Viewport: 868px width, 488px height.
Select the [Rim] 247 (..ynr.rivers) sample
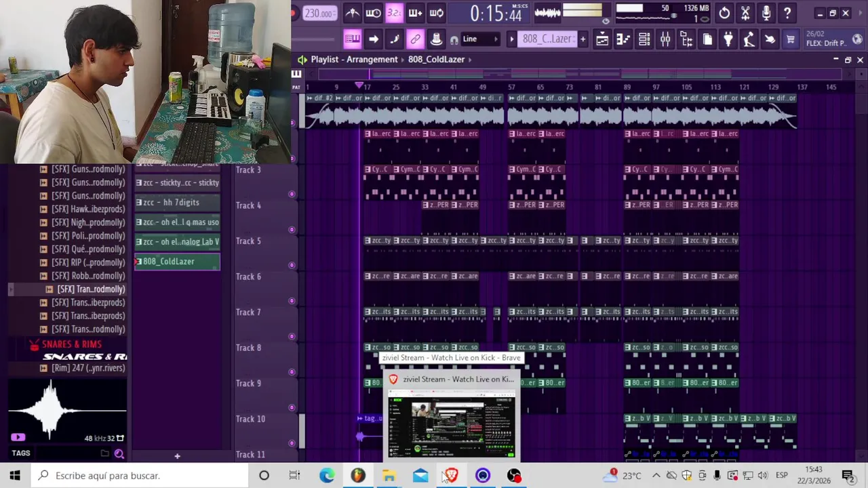point(81,368)
